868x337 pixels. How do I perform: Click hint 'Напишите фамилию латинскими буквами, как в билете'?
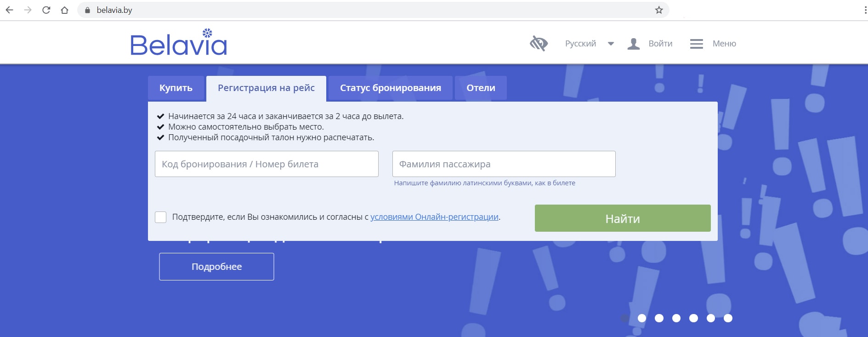tap(484, 183)
